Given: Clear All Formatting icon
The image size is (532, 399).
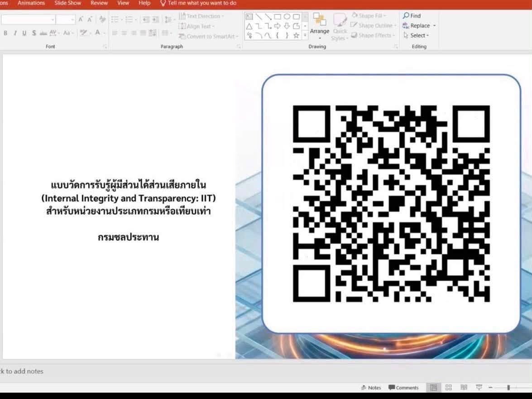Looking at the screenshot, I should 102,19.
